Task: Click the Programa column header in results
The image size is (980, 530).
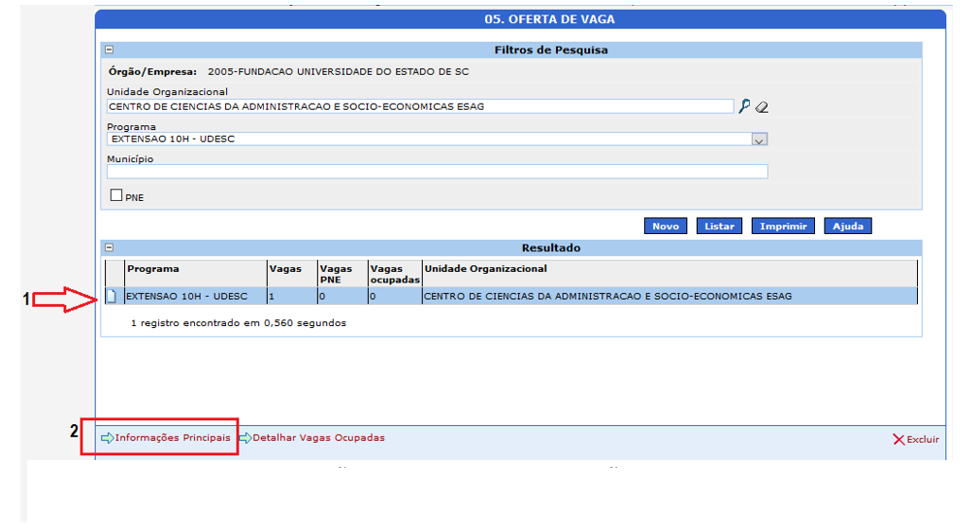Action: [x=153, y=269]
